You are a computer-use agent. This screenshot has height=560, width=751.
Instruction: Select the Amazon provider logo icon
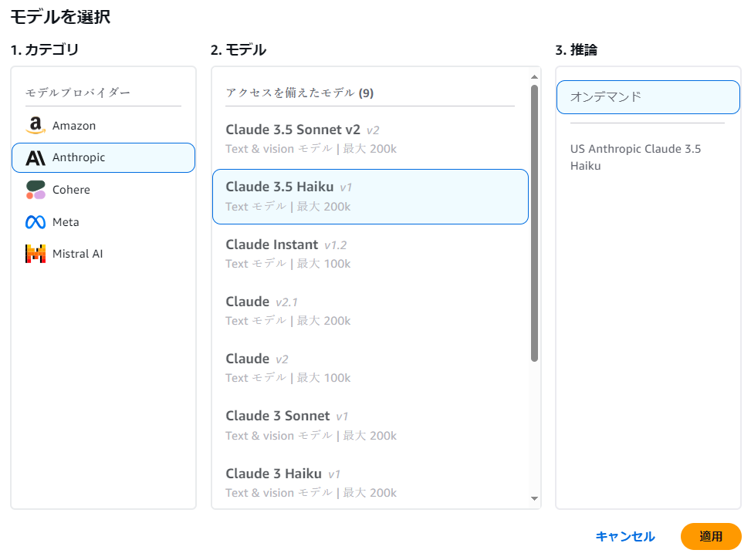point(35,125)
